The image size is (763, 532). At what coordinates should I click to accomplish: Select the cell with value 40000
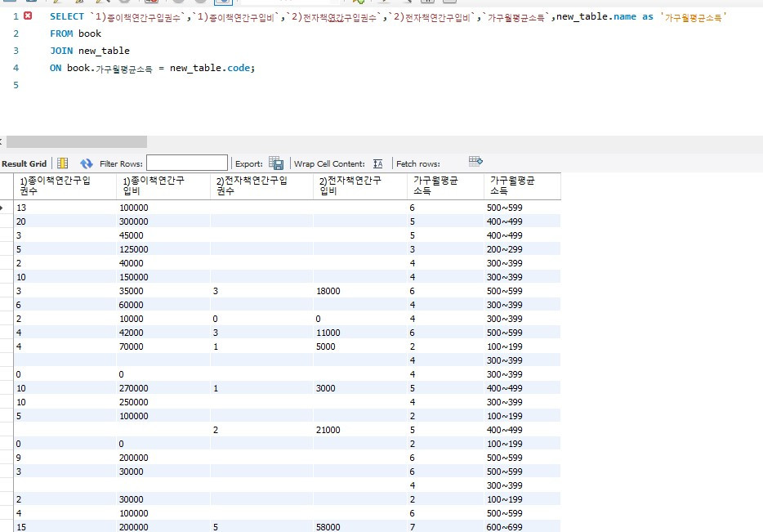163,263
